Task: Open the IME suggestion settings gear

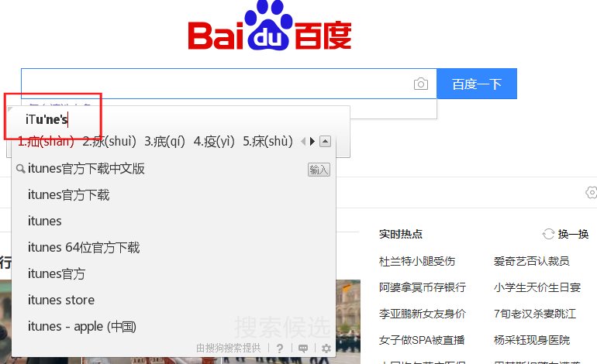Action: (326, 348)
